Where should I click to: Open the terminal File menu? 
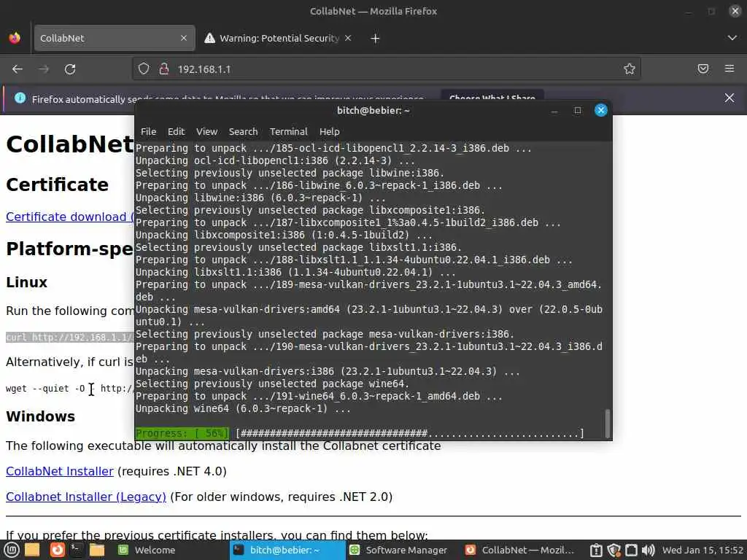coord(148,131)
